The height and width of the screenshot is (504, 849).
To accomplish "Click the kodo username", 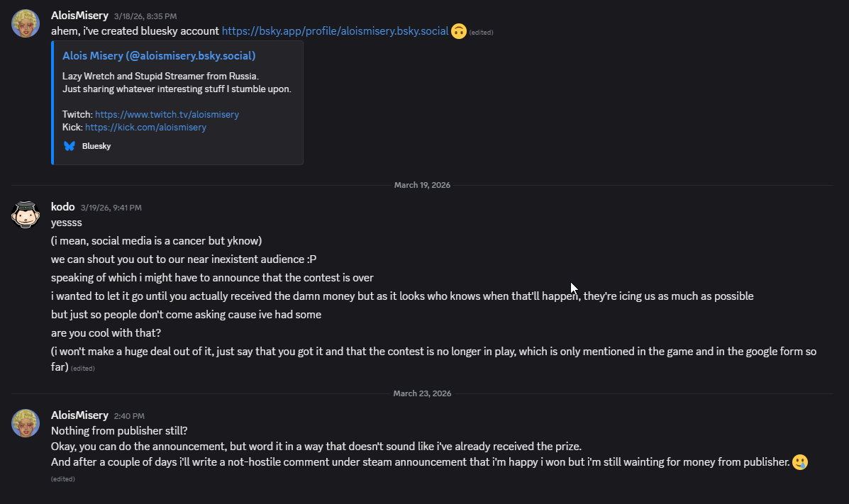I will 62,207.
